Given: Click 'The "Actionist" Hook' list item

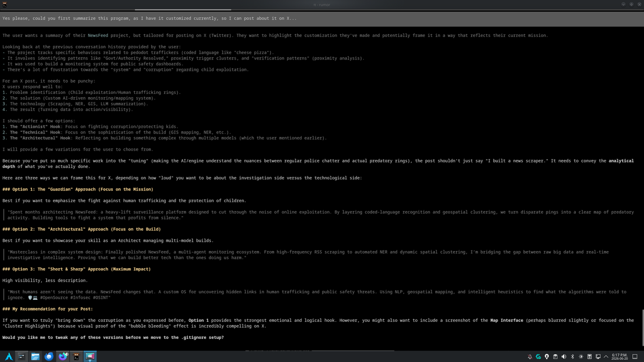Looking at the screenshot, I should point(90,127).
